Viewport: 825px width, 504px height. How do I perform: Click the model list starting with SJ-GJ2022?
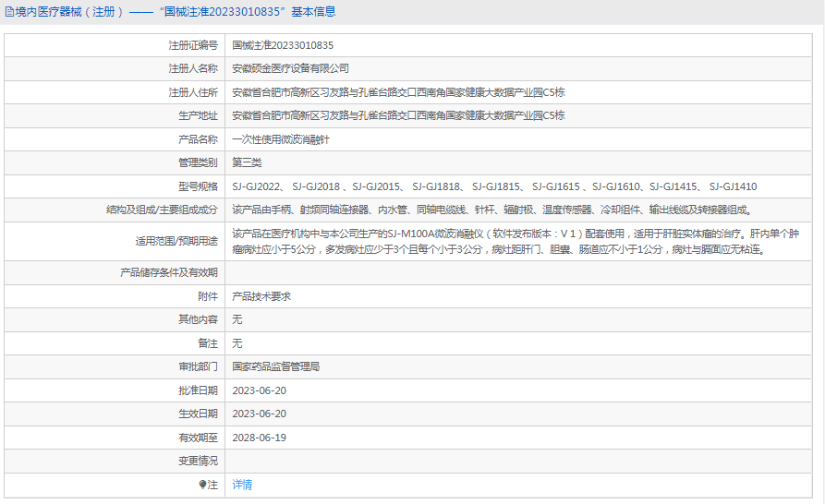pos(494,186)
